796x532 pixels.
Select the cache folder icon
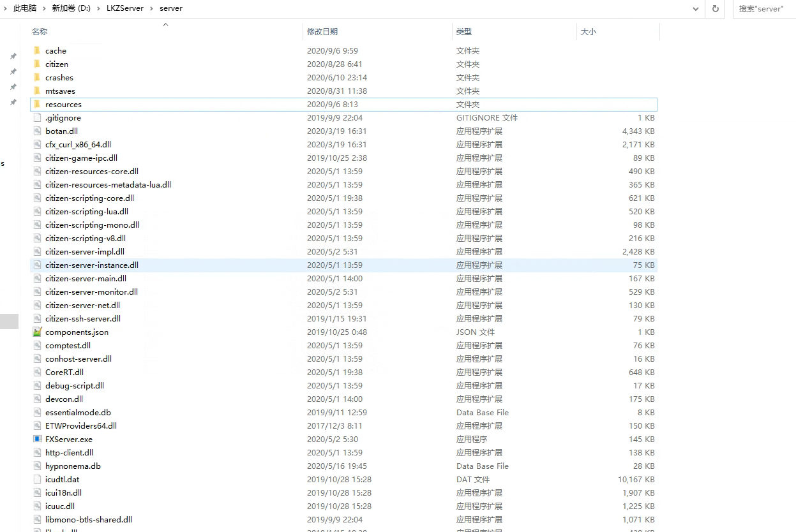click(x=37, y=50)
